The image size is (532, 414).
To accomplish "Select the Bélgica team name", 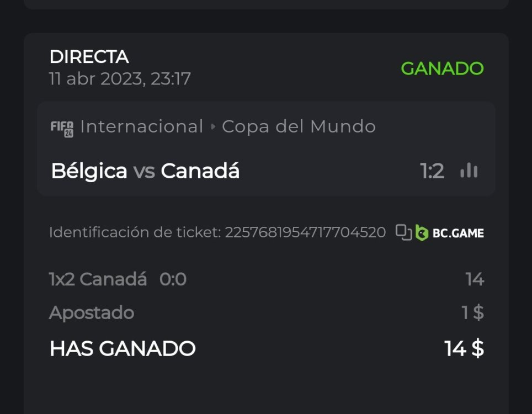I will [x=89, y=171].
